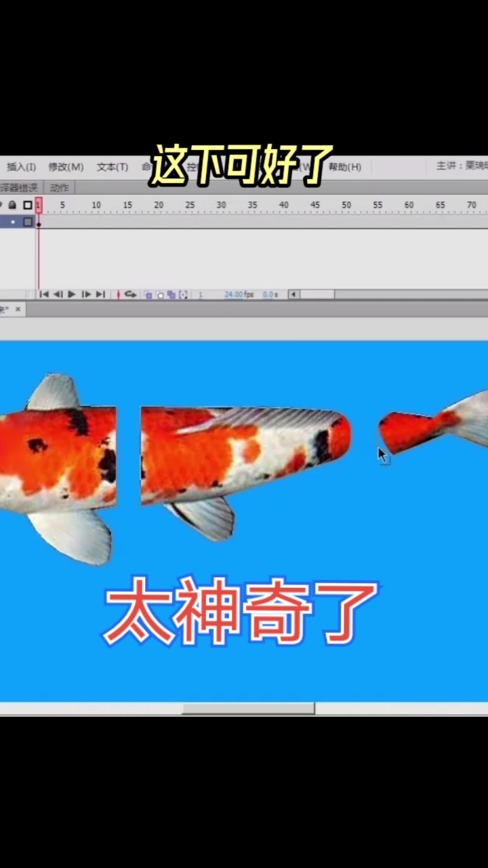Click the center frame red marker icon
Viewport: 488px width, 868px height.
tap(119, 294)
